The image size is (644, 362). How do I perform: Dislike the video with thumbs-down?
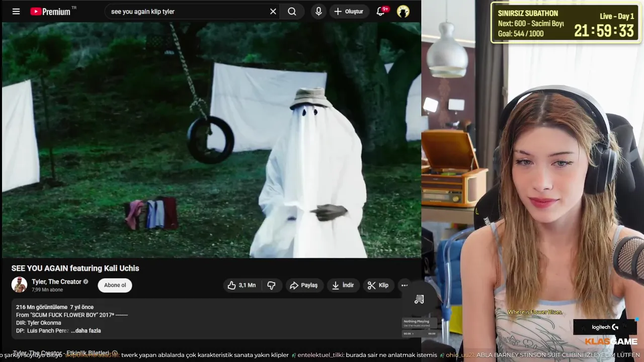(x=272, y=285)
